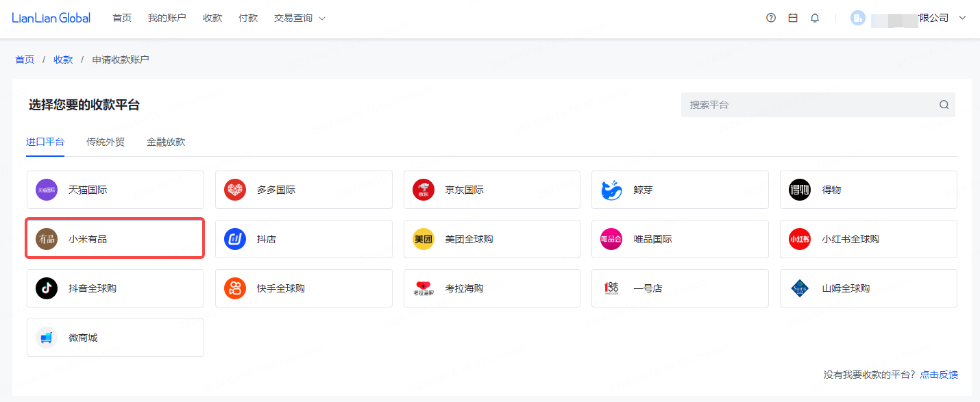Click the account avatar icon

[858, 18]
